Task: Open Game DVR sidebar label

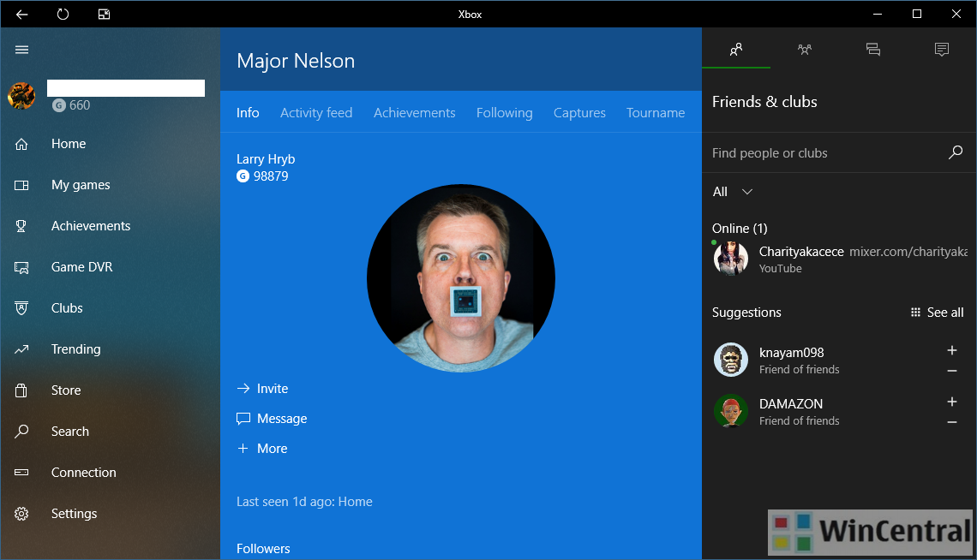Action: point(81,267)
